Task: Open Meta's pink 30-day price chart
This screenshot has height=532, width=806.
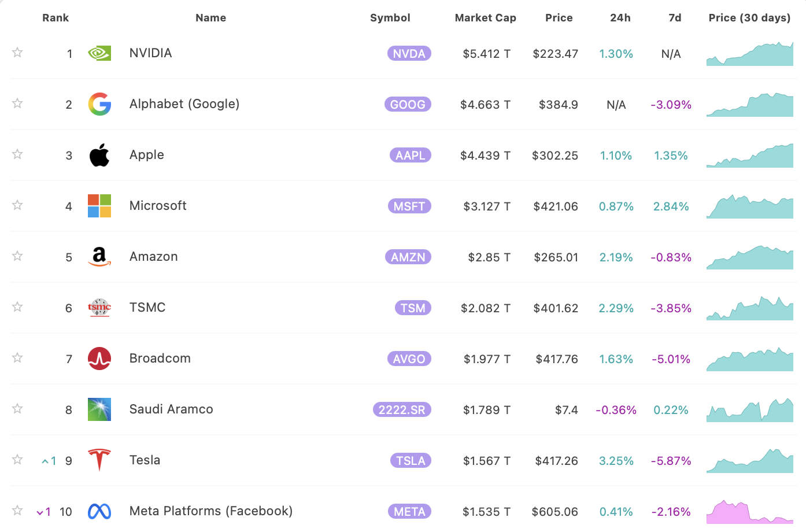Action: tap(750, 512)
